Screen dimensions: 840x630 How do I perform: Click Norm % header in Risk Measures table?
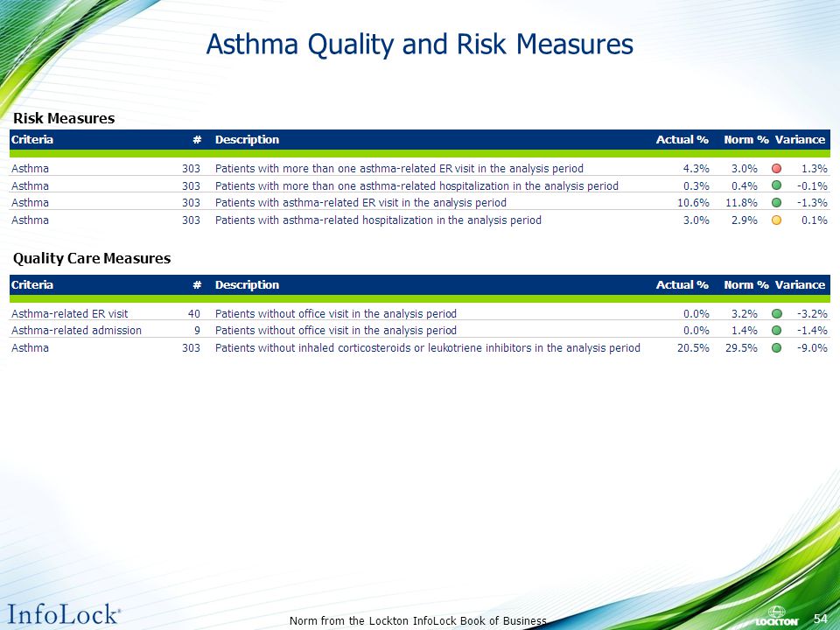(745, 140)
